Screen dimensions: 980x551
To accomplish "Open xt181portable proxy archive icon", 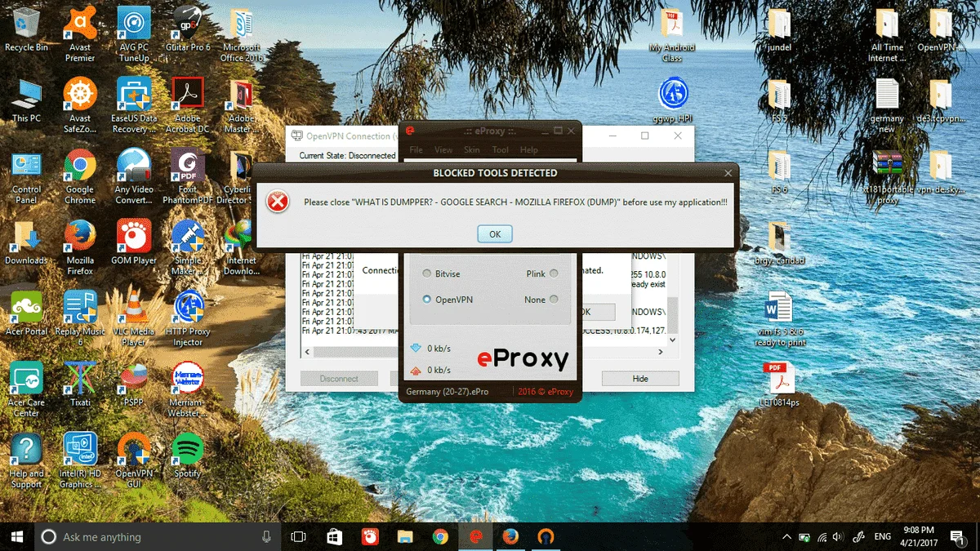I will tap(888, 176).
